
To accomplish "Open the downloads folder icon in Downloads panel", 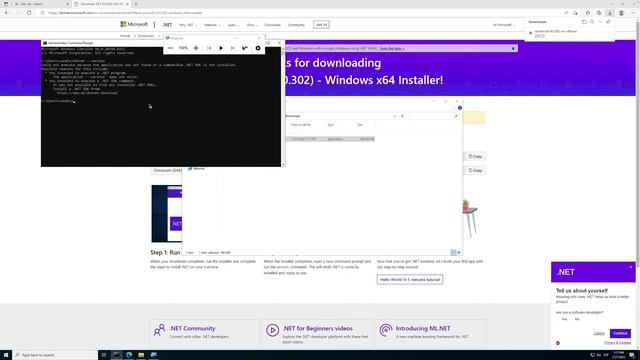I will pyautogui.click(x=584, y=22).
